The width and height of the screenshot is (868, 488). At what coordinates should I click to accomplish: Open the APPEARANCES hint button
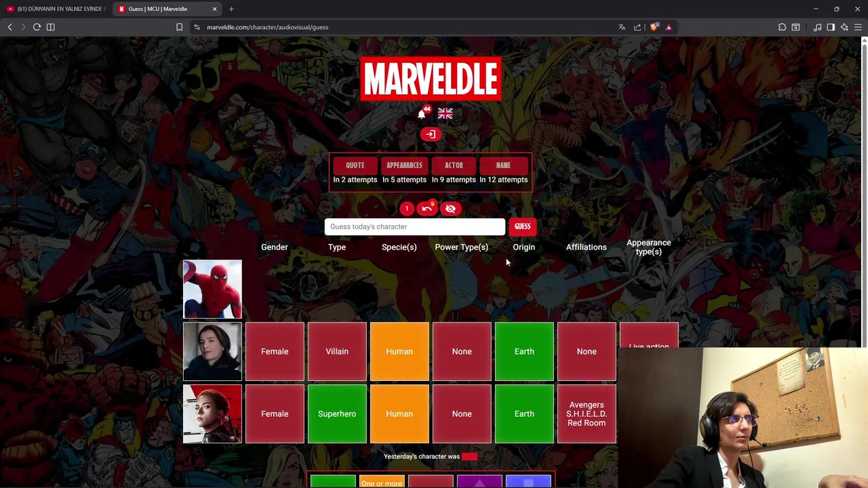coord(404,165)
